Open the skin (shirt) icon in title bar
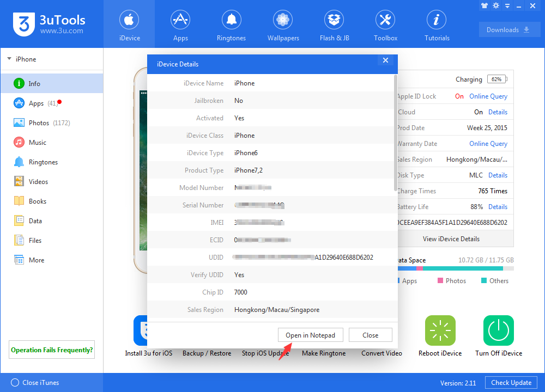545x392 pixels. tap(484, 5)
